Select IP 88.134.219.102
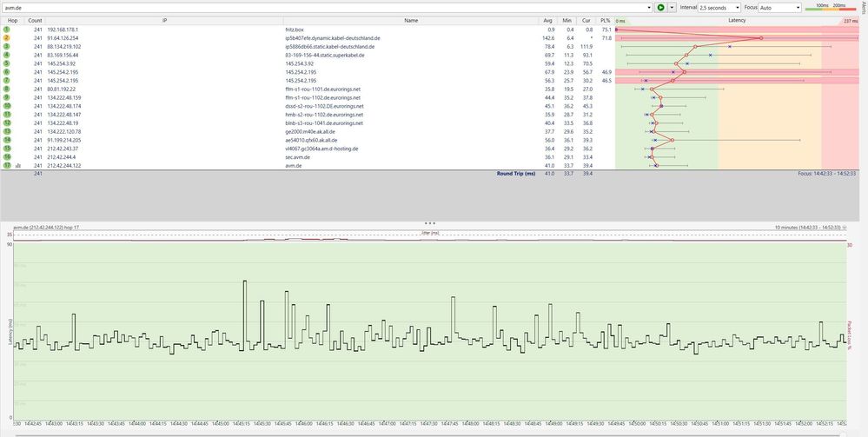This screenshot has height=437, width=868. point(64,47)
